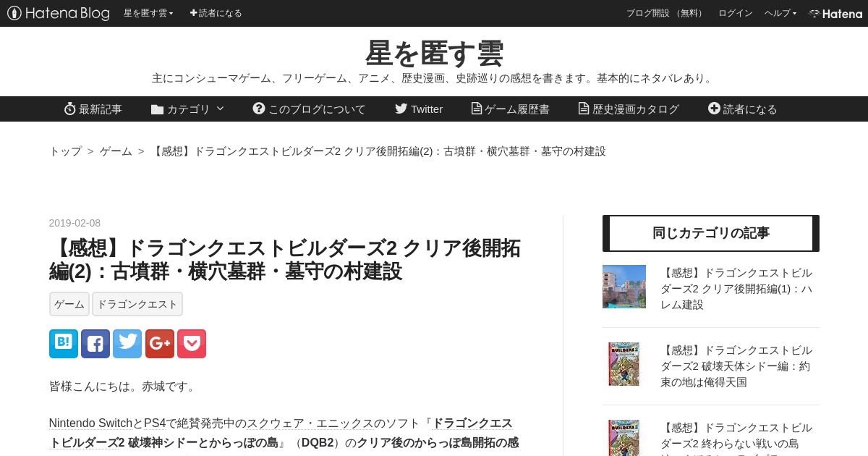The height and width of the screenshot is (456, 868).
Task: Click document icon beside 歴史漫画カタログ
Action: pos(583,109)
